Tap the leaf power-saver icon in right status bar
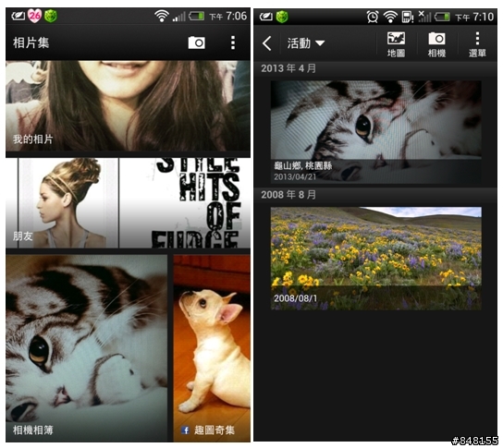503x448 pixels. coord(266,17)
